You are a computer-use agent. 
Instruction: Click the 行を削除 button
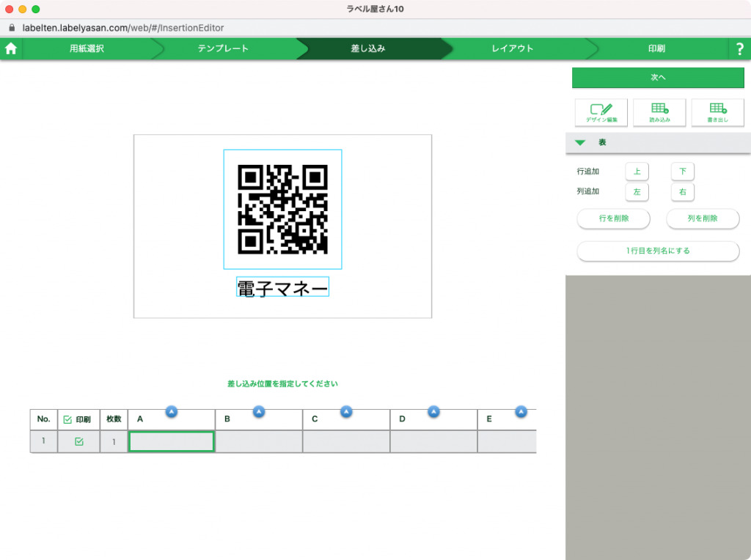coord(614,218)
